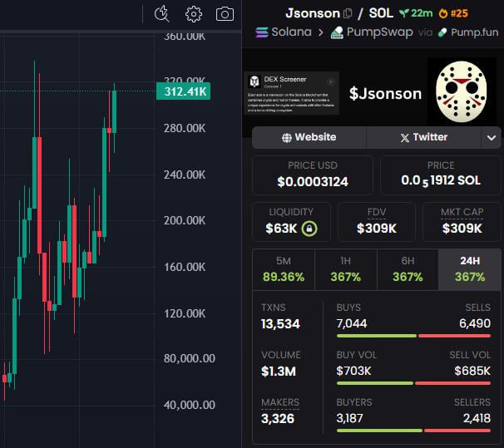Click the buy vol versus sell vol bar
504x448 pixels.
point(413,383)
